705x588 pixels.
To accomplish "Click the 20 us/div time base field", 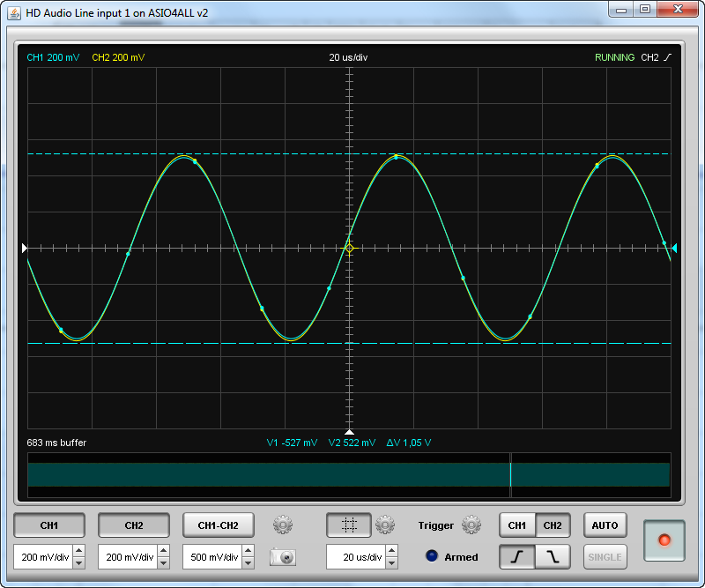I will [356, 557].
